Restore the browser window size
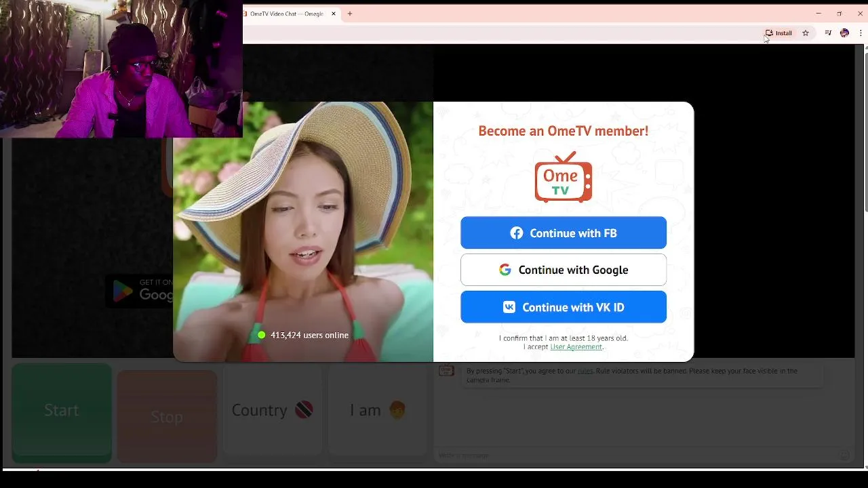The image size is (868, 488). click(x=840, y=14)
